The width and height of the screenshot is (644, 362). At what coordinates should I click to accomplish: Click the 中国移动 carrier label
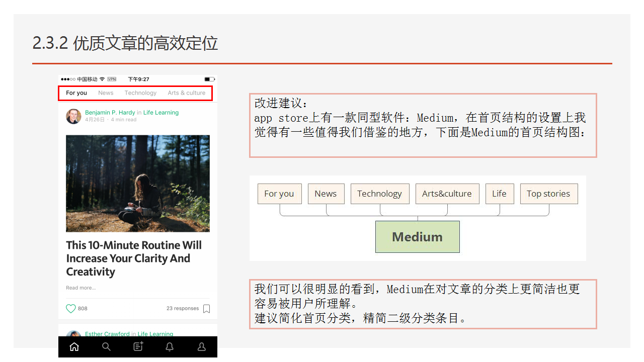(x=87, y=79)
